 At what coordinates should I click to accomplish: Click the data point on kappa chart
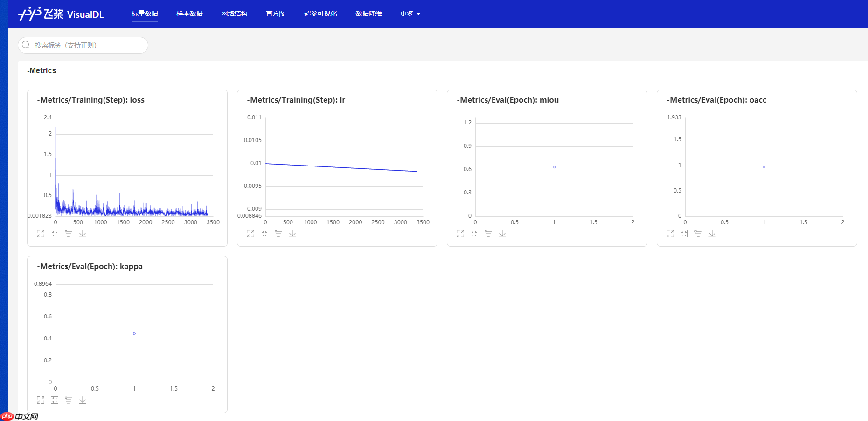pos(134,333)
